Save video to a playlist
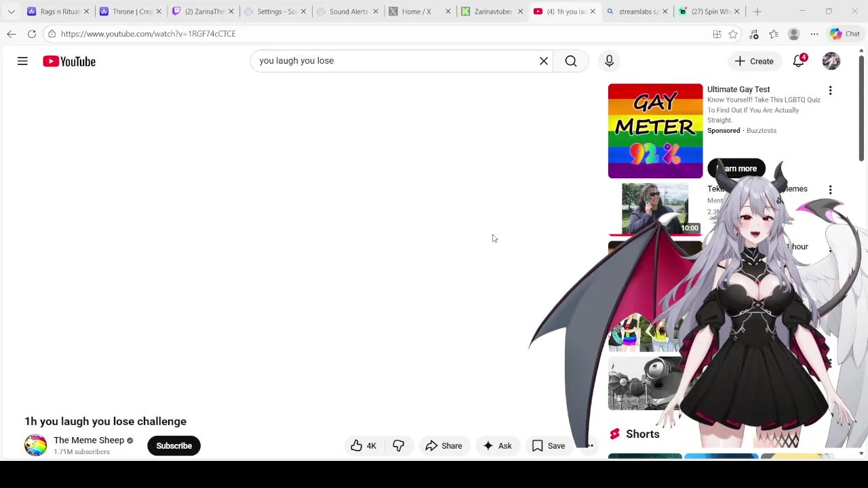The height and width of the screenshot is (488, 868). click(x=548, y=446)
